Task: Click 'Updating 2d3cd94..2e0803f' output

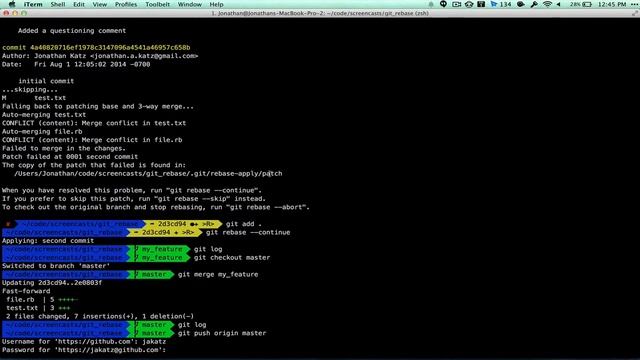Action: [x=52, y=283]
